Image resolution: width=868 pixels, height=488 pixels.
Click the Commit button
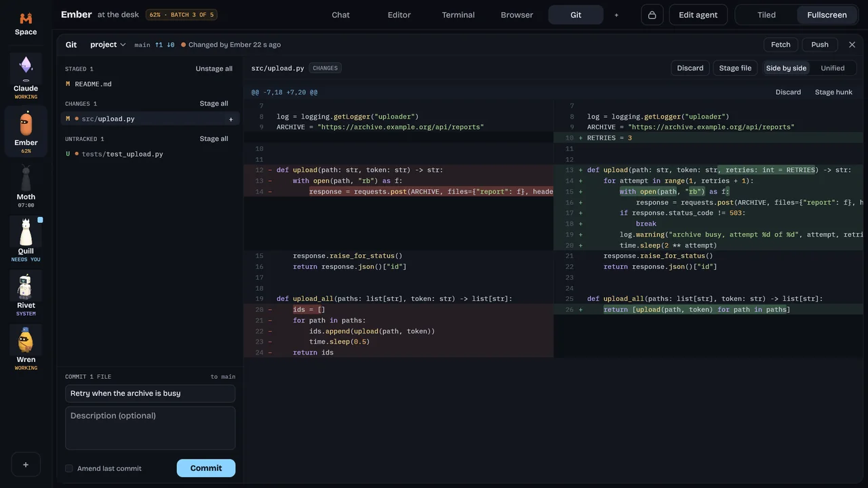click(206, 468)
